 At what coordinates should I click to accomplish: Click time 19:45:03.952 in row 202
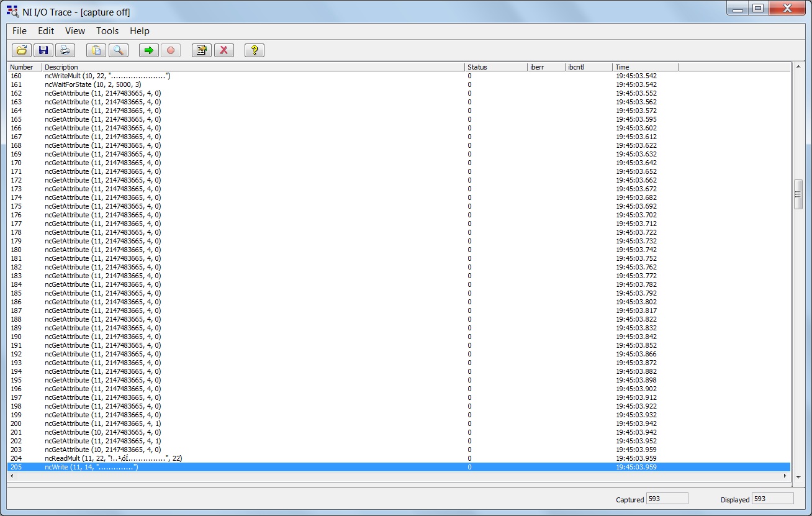636,441
